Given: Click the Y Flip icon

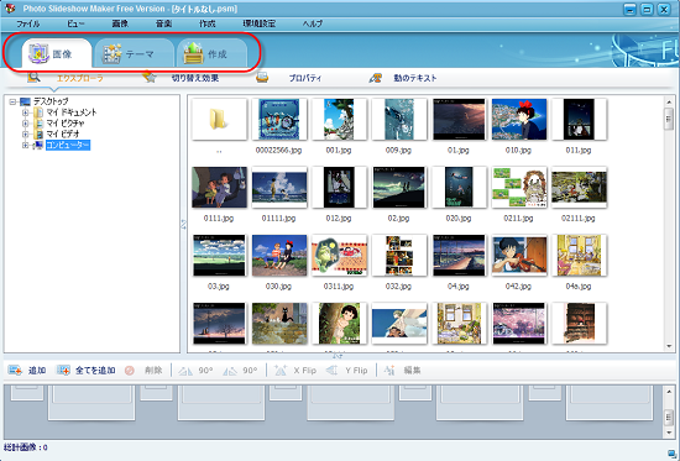Looking at the screenshot, I should coord(332,370).
